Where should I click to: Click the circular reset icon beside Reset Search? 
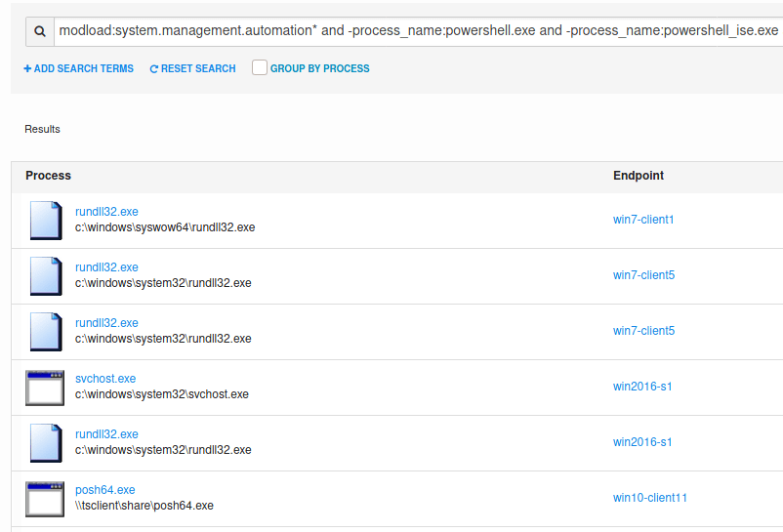[153, 69]
